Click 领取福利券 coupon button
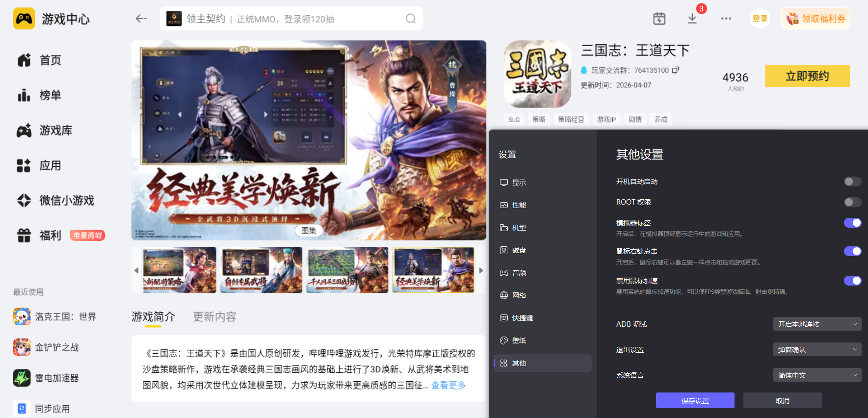 coord(815,19)
